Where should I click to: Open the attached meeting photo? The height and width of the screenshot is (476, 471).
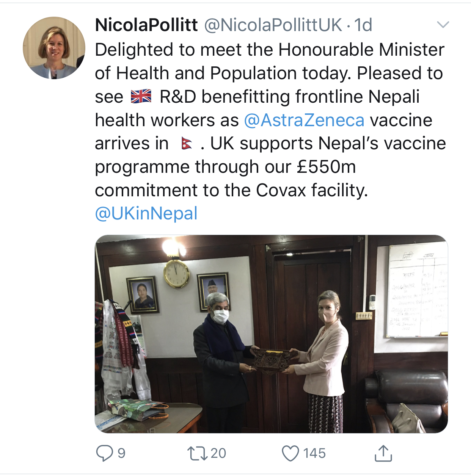coord(271,334)
